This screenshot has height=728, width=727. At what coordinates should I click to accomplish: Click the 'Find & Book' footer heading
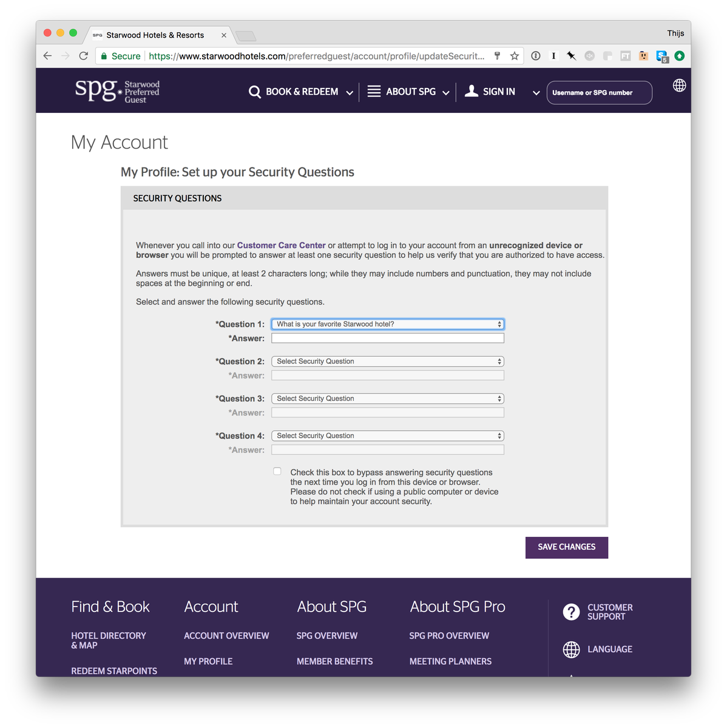110,607
